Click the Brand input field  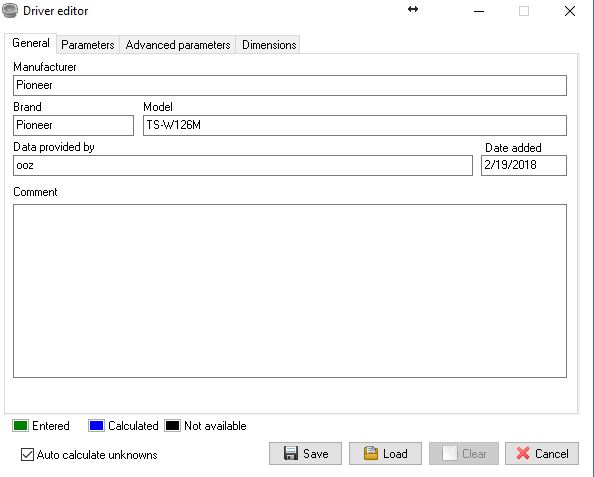pyautogui.click(x=73, y=125)
